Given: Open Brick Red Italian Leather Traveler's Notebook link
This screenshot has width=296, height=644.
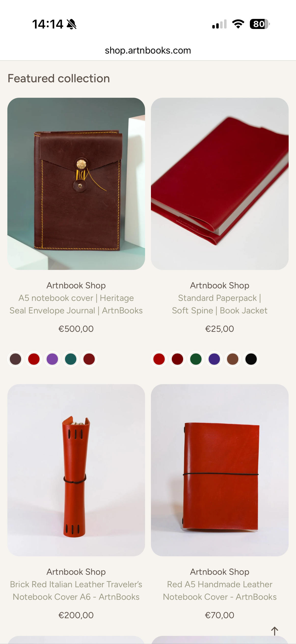Looking at the screenshot, I should pos(76,590).
